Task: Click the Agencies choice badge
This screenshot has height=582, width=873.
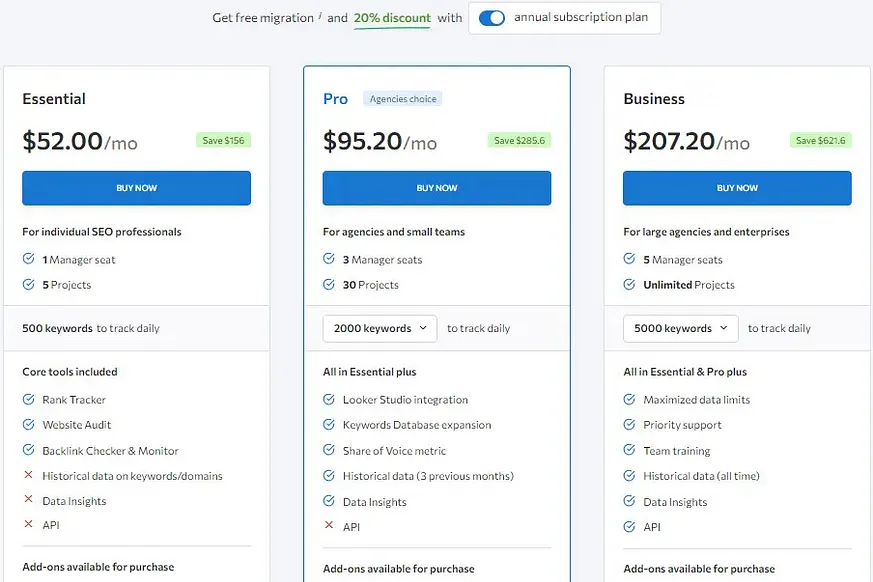Action: [x=403, y=99]
